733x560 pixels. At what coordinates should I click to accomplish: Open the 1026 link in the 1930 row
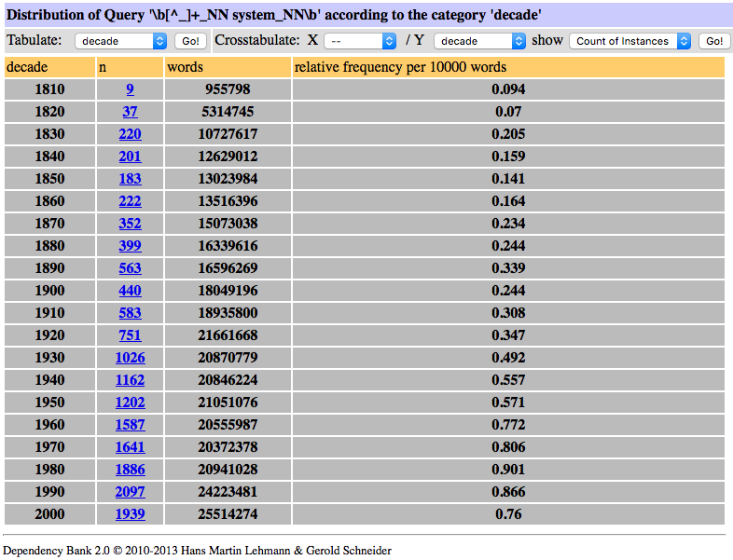[131, 358]
